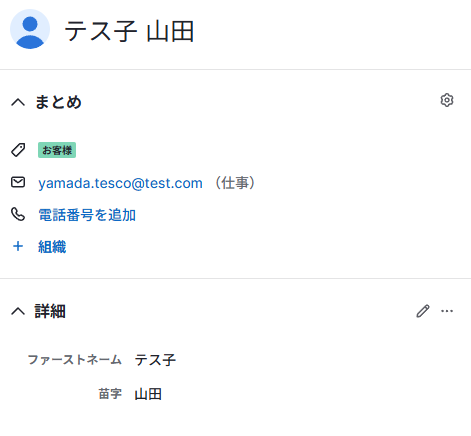The image size is (471, 436).
Task: Click the contact avatar picture
Action: point(30,29)
